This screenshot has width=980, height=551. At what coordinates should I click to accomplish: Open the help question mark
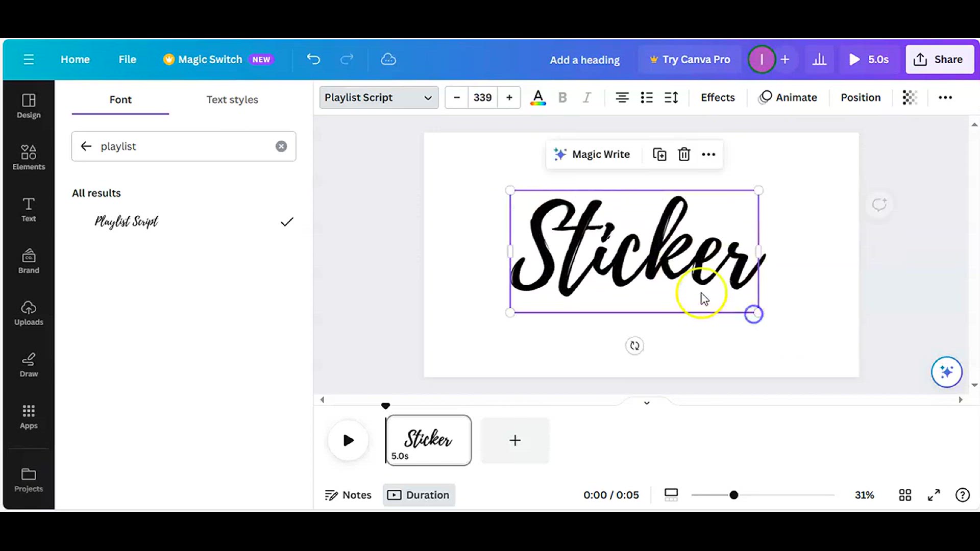962,495
